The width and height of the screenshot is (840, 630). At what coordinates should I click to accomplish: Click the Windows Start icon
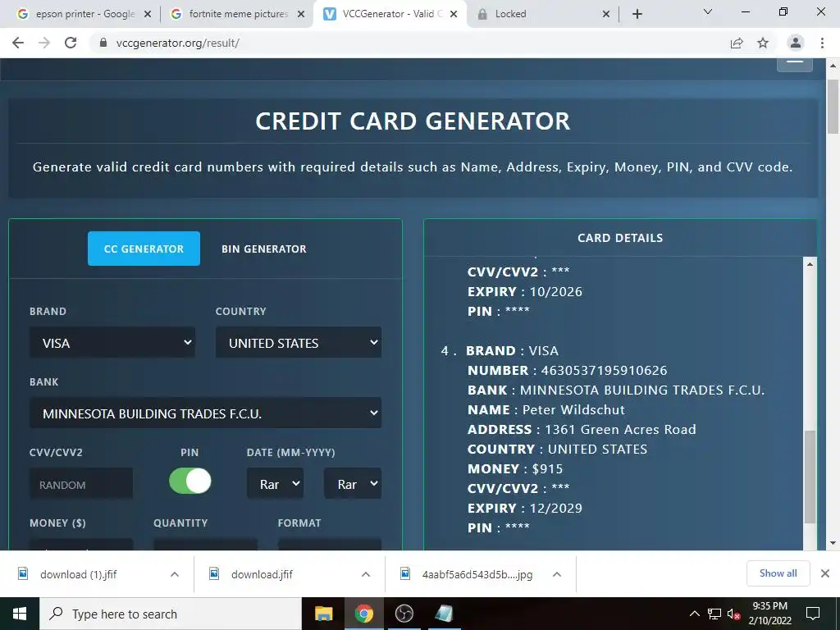point(20,614)
